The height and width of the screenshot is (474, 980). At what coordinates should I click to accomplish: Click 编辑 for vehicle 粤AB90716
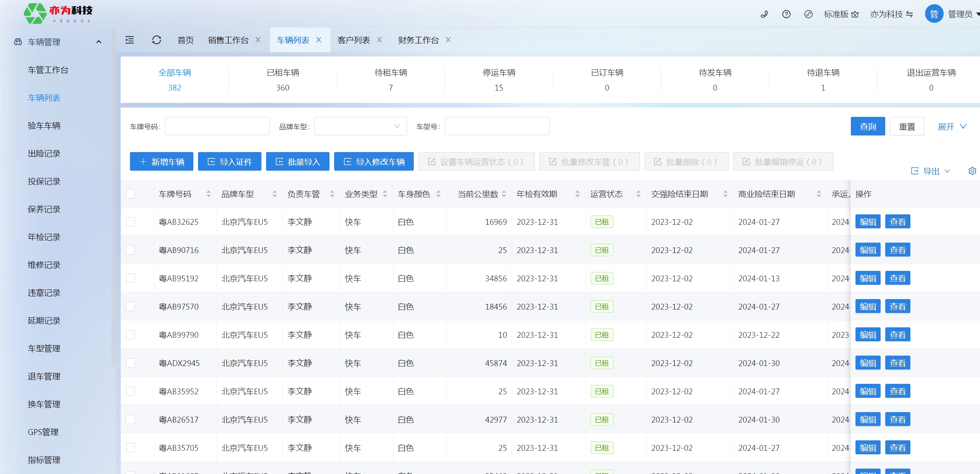(867, 250)
